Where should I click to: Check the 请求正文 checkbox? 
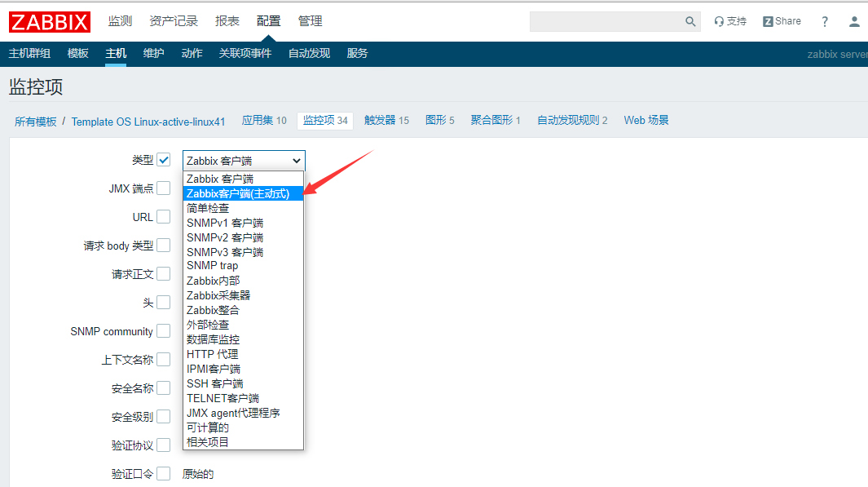163,274
